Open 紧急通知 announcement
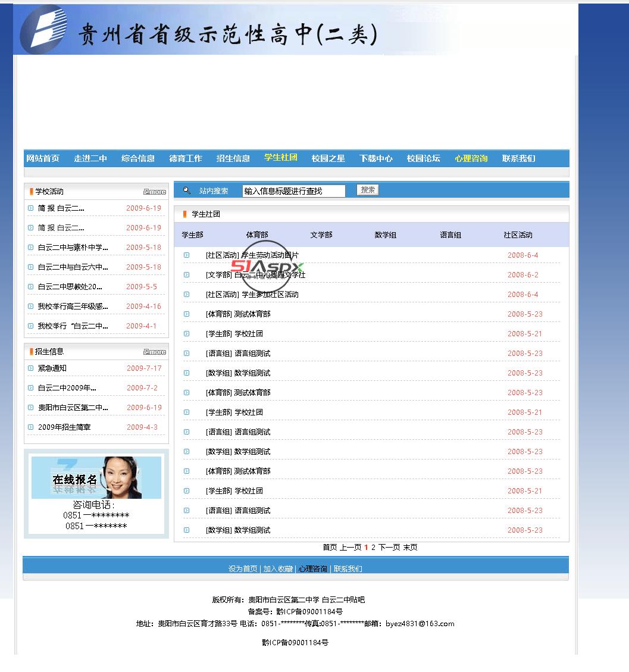This screenshot has height=672, width=629. [x=52, y=368]
